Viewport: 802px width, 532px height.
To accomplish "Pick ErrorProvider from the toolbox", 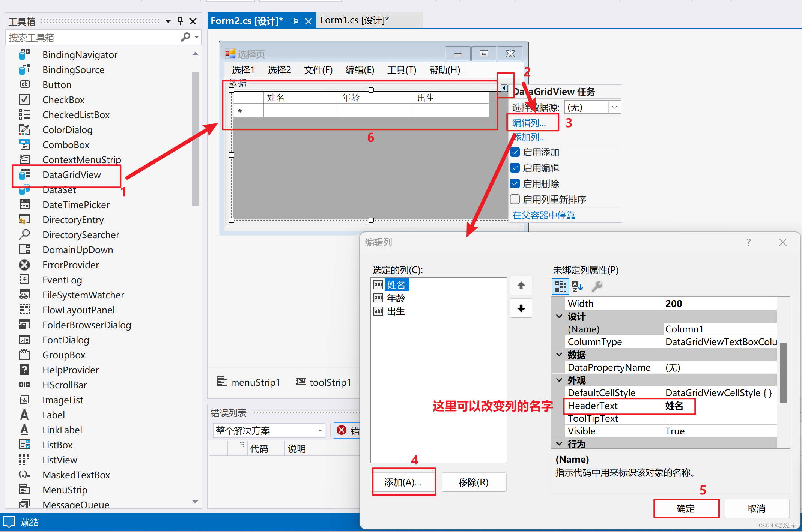I will tap(71, 265).
